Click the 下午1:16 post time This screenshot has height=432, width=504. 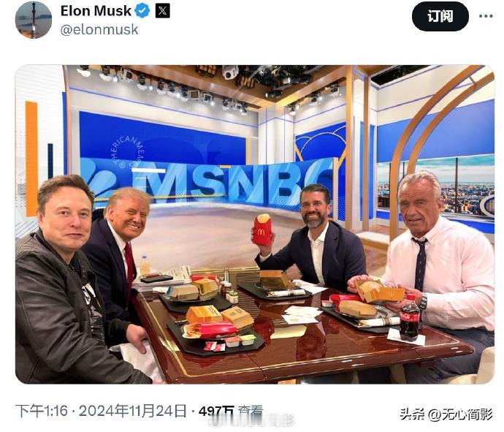coord(42,411)
